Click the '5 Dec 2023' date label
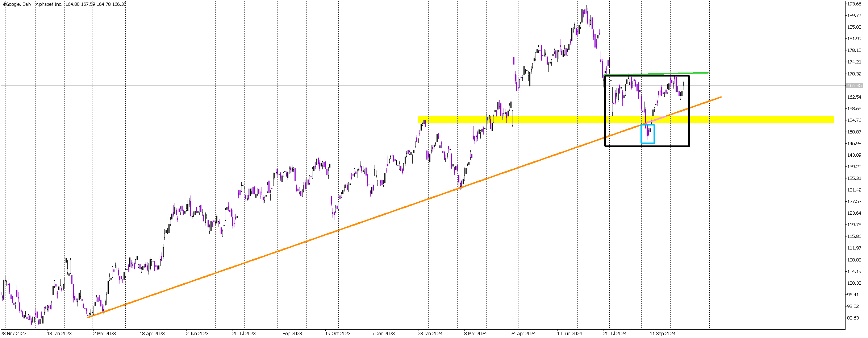Screen dimensions: 868x338 tap(383, 334)
